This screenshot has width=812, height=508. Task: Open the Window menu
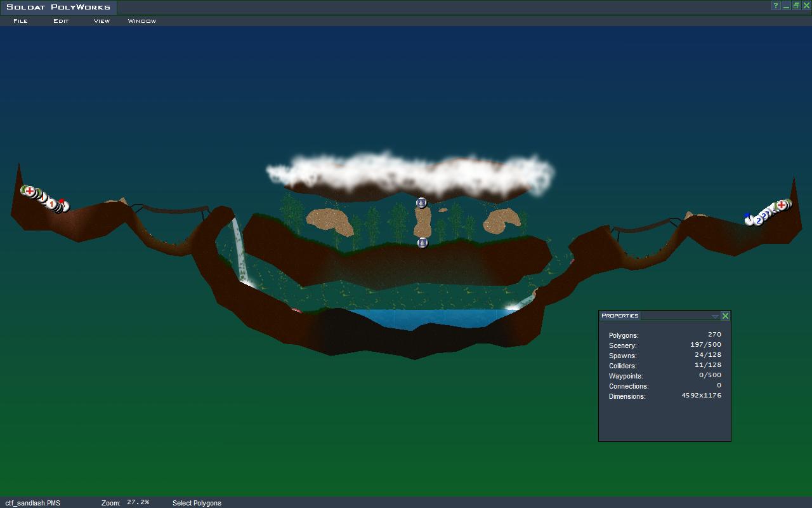pyautogui.click(x=141, y=21)
